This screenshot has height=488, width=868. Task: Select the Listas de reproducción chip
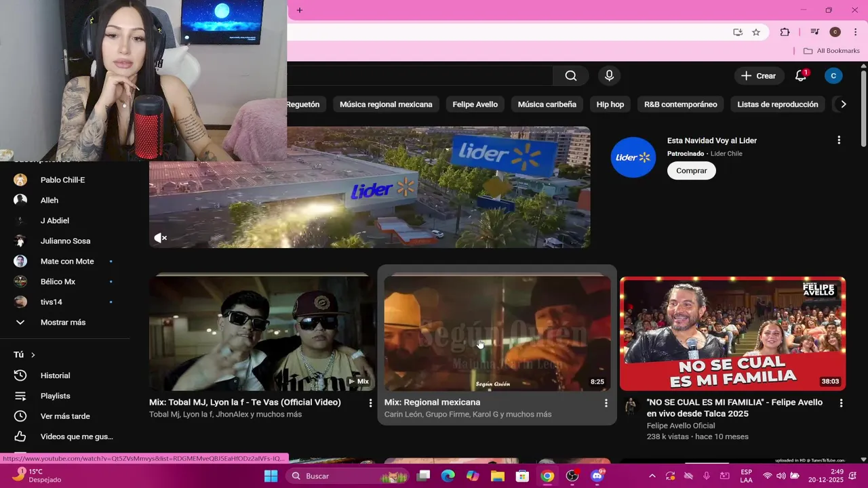(x=778, y=104)
